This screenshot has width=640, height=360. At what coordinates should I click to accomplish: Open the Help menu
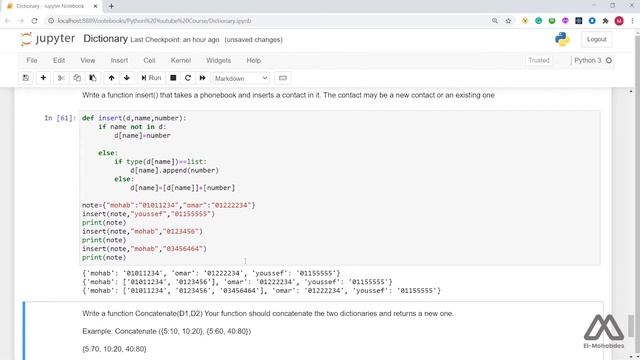[253, 60]
